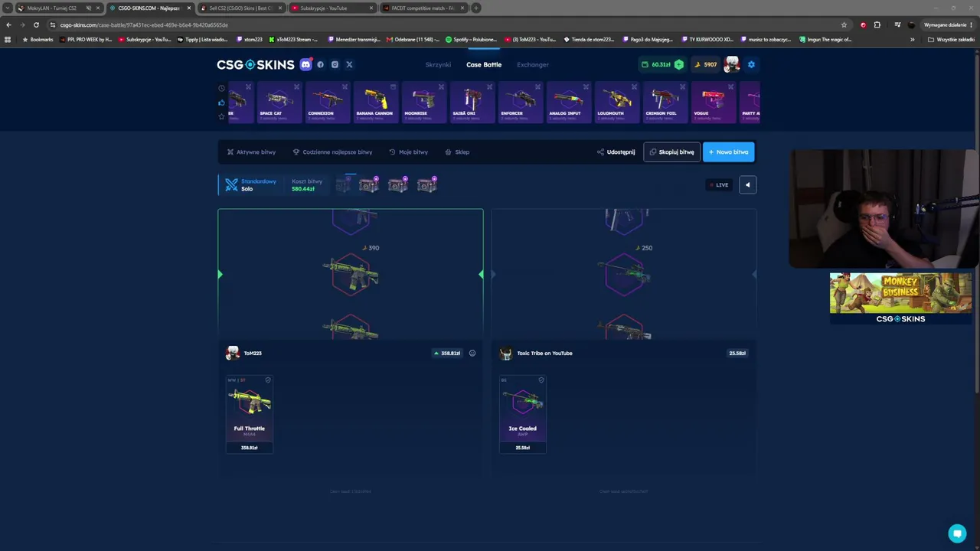The image size is (980, 551).
Task: Click the LIVE indicator badge
Action: 719,184
